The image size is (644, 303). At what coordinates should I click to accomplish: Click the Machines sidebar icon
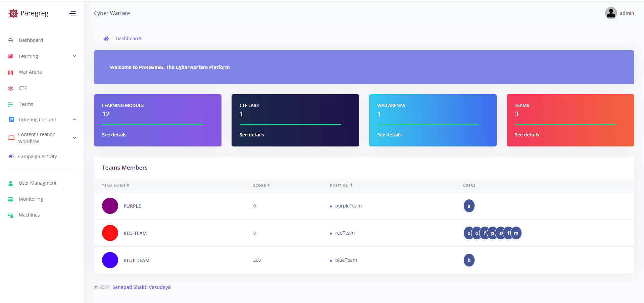(x=11, y=215)
